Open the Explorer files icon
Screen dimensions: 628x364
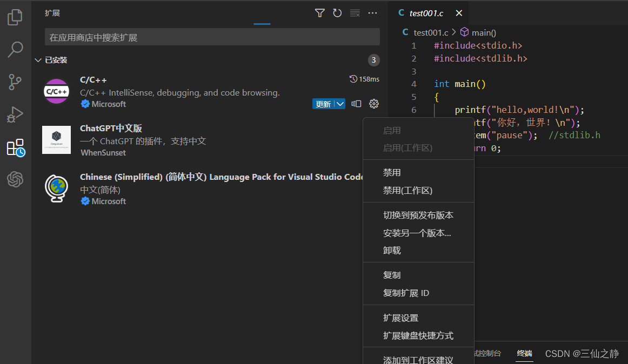click(x=15, y=17)
